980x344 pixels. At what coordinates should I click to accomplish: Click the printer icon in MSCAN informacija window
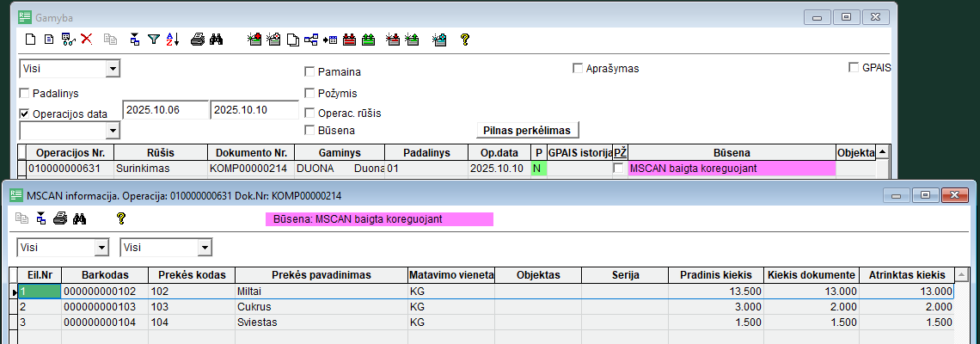click(x=60, y=219)
